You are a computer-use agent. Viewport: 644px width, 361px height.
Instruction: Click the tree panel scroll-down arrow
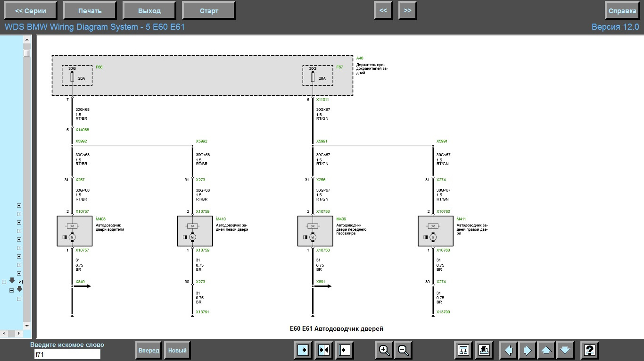pyautogui.click(x=27, y=326)
